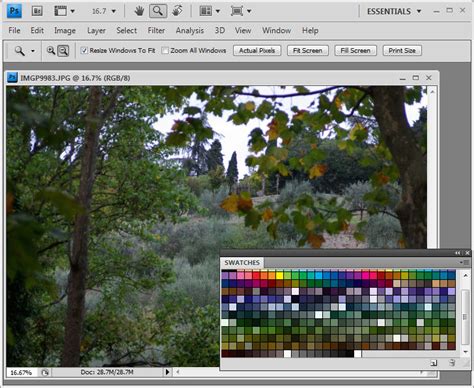Open the View Extras dropdown
Screen dimensions: 474x388
tap(64, 11)
